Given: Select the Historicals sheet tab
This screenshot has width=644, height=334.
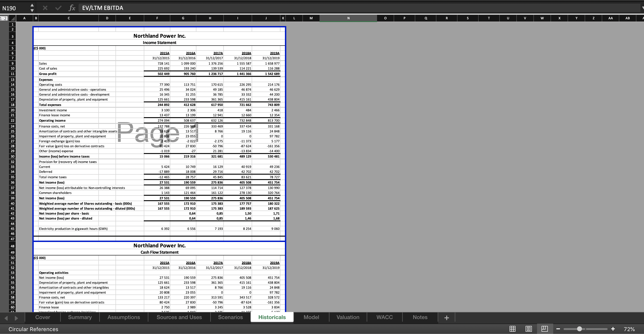Looking at the screenshot, I should [272, 317].
